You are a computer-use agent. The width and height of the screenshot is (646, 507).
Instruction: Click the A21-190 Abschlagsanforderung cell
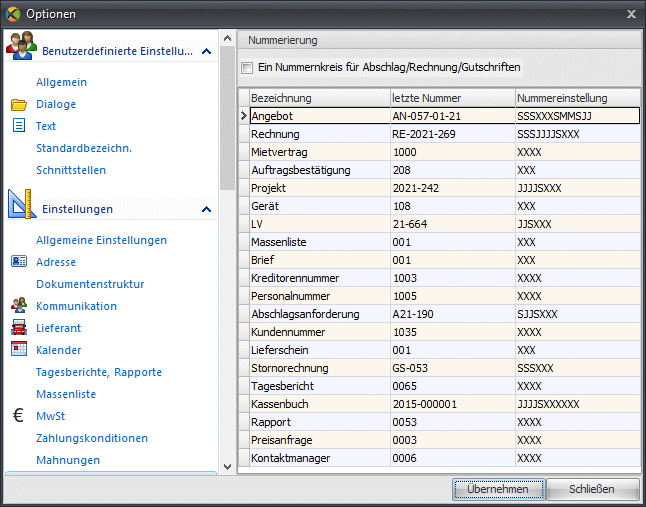[x=453, y=314]
